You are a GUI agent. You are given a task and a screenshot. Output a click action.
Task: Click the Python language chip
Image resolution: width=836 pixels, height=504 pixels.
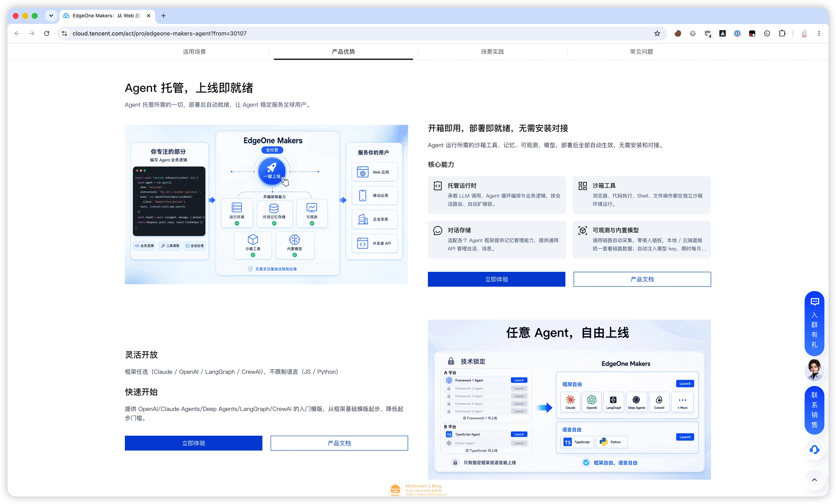pos(611,442)
